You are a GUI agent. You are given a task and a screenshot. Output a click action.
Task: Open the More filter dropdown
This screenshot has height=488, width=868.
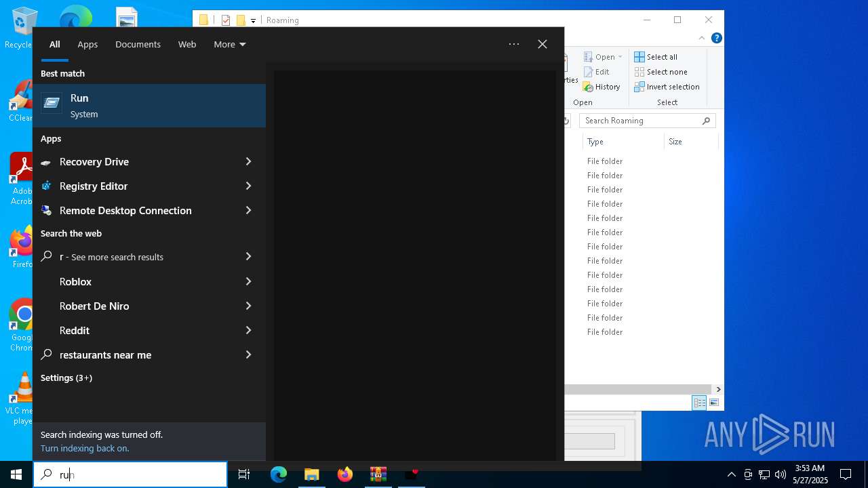pyautogui.click(x=229, y=44)
